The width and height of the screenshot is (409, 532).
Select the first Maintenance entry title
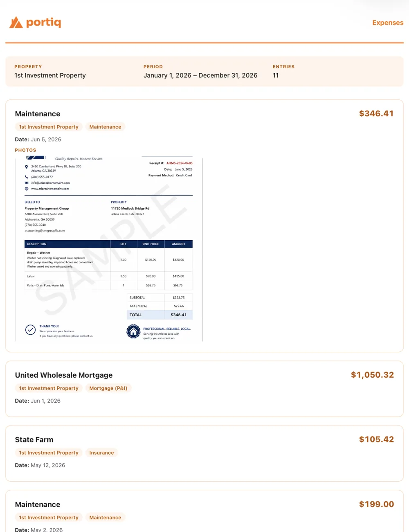click(38, 114)
